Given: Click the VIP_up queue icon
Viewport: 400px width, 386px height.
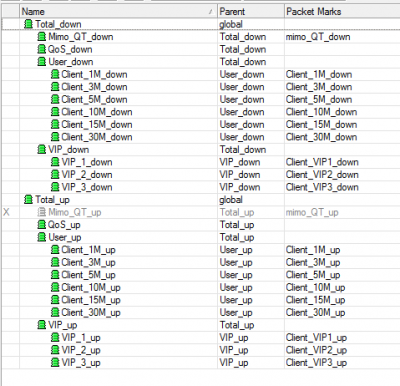Looking at the screenshot, I should (x=41, y=325).
